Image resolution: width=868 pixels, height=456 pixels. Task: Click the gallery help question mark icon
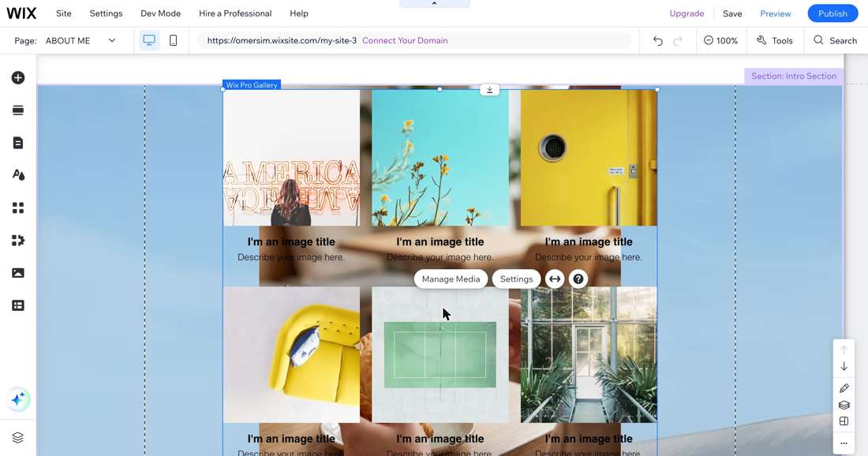pos(578,279)
